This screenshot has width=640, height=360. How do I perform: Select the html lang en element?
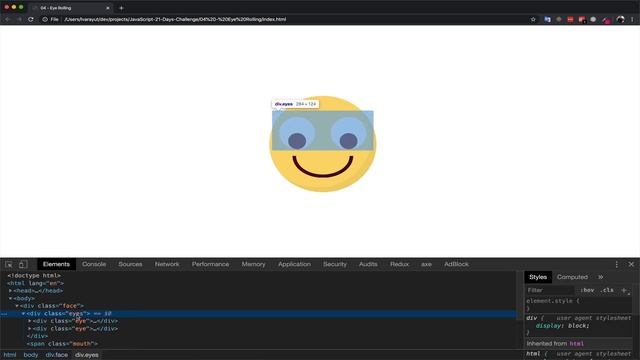click(x=36, y=283)
